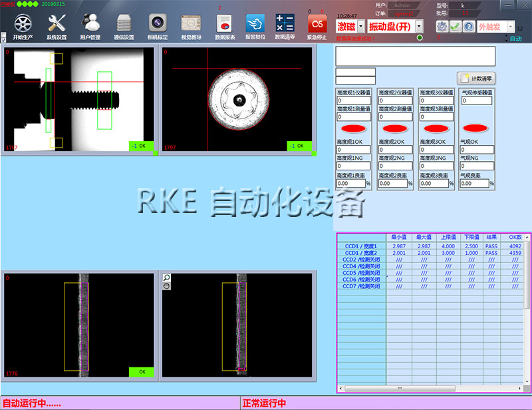532x410 pixels.
Task: Click the 高度规1 red status indicator
Action: pyautogui.click(x=354, y=127)
